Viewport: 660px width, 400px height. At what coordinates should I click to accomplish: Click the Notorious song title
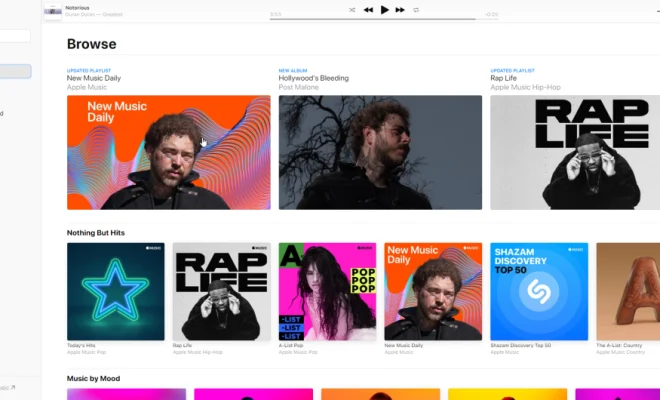click(77, 8)
